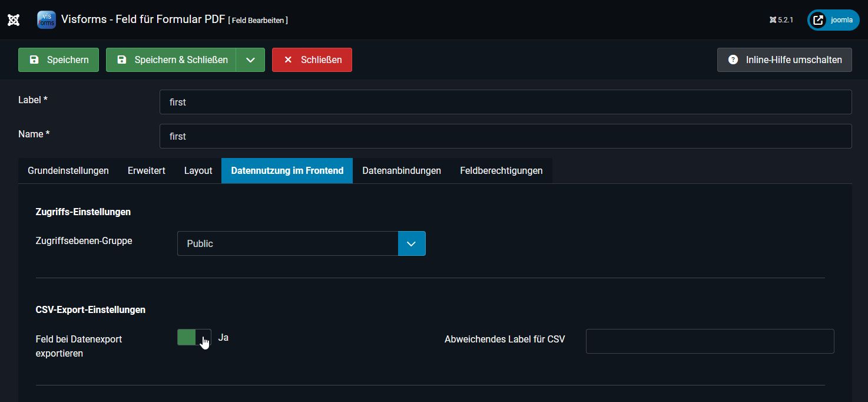Toggle Inline-Hilfe umschalten help
The height and width of the screenshot is (402, 868).
(784, 60)
